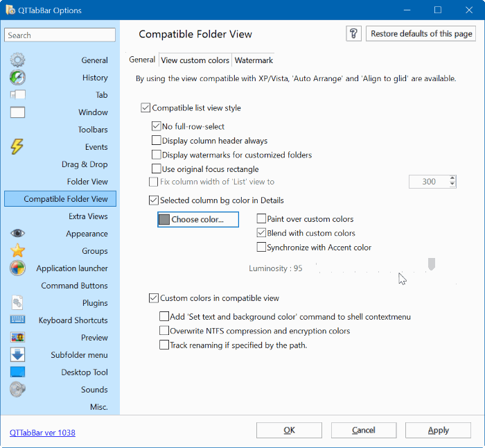This screenshot has height=448, width=485.
Task: Check Track renaming if specified by path
Action: pos(164,345)
